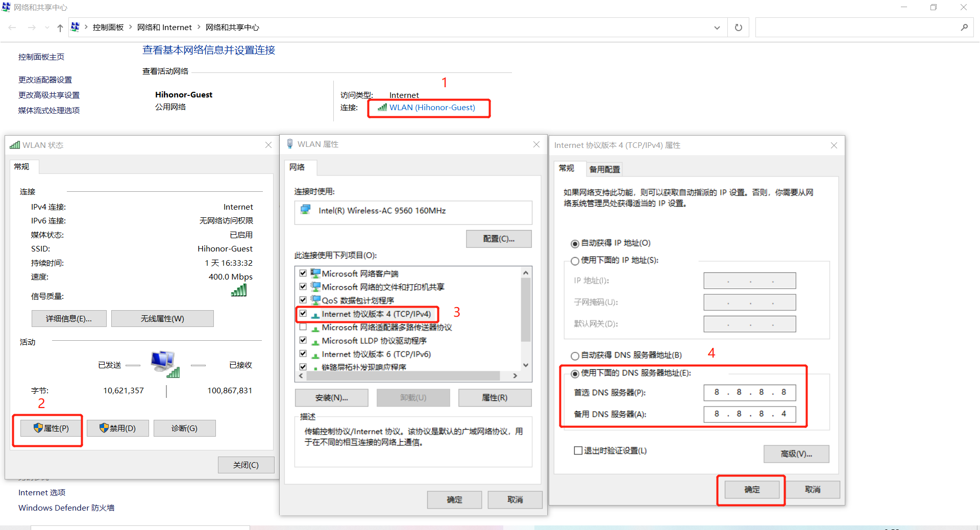Image resolution: width=980 pixels, height=530 pixels.
Task: Enable Microsoft 网络适配器多路传送器协议 checkbox
Action: coord(303,327)
